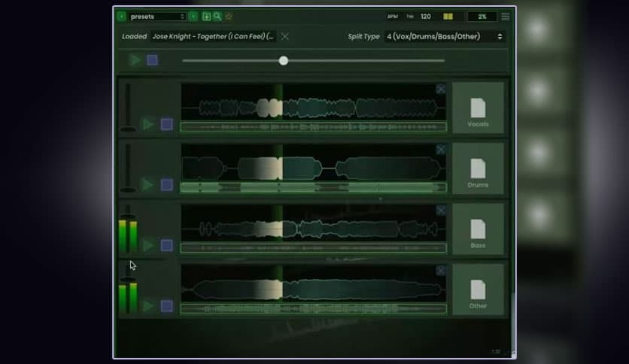This screenshot has height=364, width=629.
Task: Stop the main track playback
Action: point(153,60)
